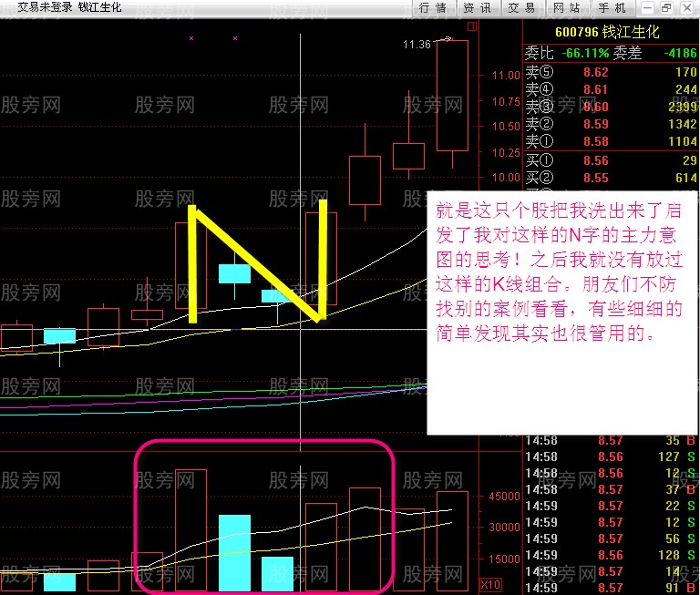This screenshot has width=700, height=595.
Task: Click the 委比 value -66.11%
Action: coord(585,53)
